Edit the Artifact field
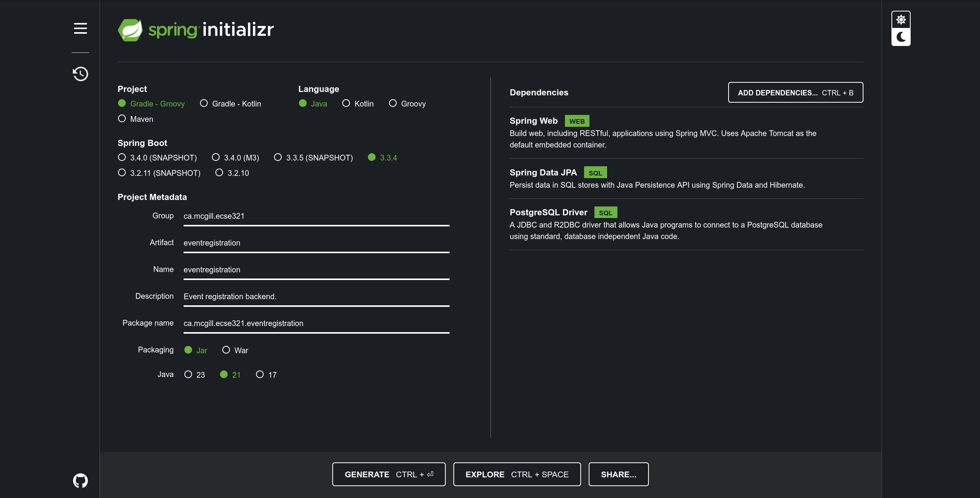 (316, 243)
